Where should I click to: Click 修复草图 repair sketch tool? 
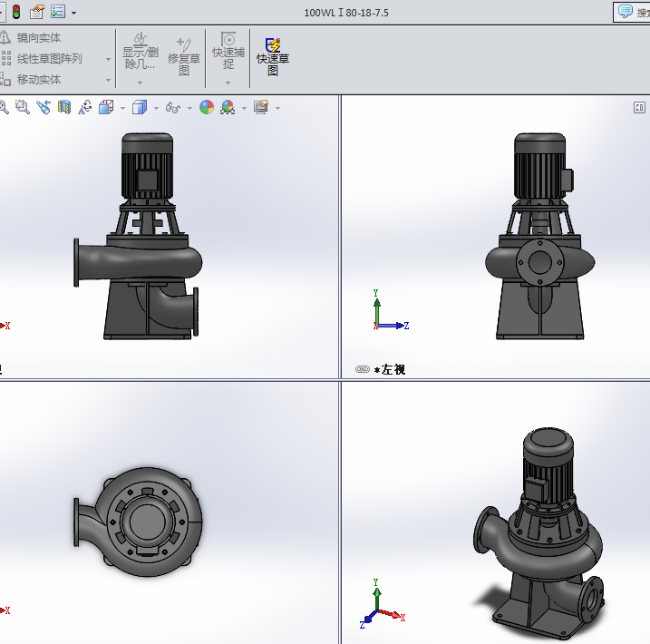point(184,57)
